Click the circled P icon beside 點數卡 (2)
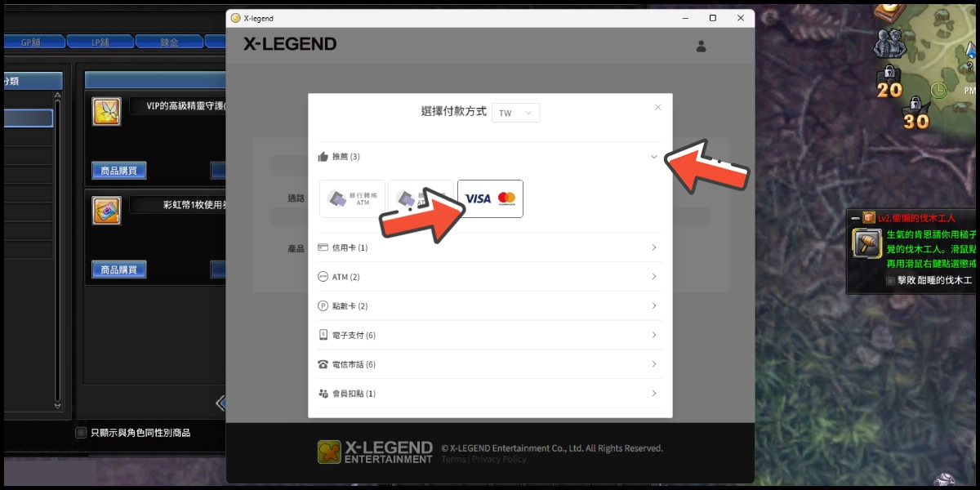 [x=323, y=306]
